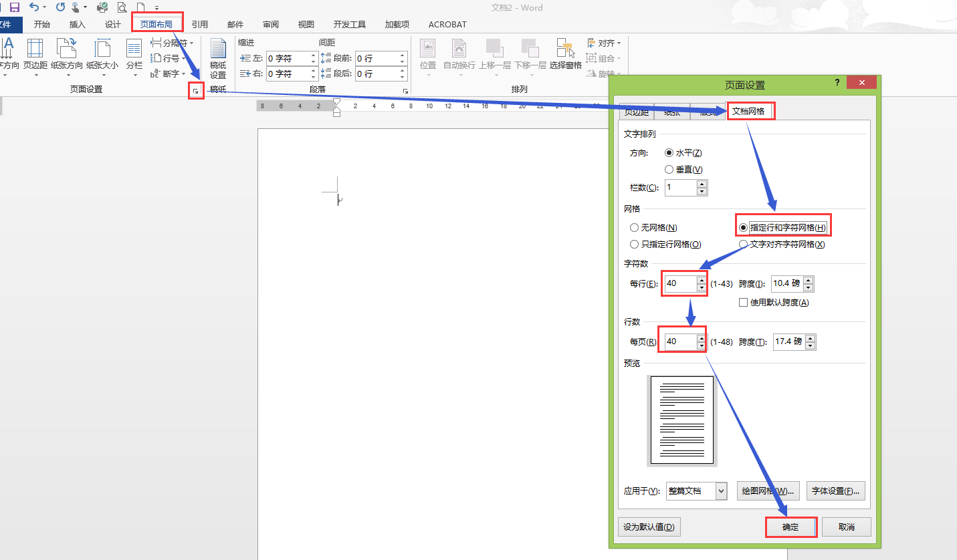Screen dimensions: 957x560
Task: Open the 段落 paragraph dialog launcher icon
Action: pyautogui.click(x=405, y=90)
